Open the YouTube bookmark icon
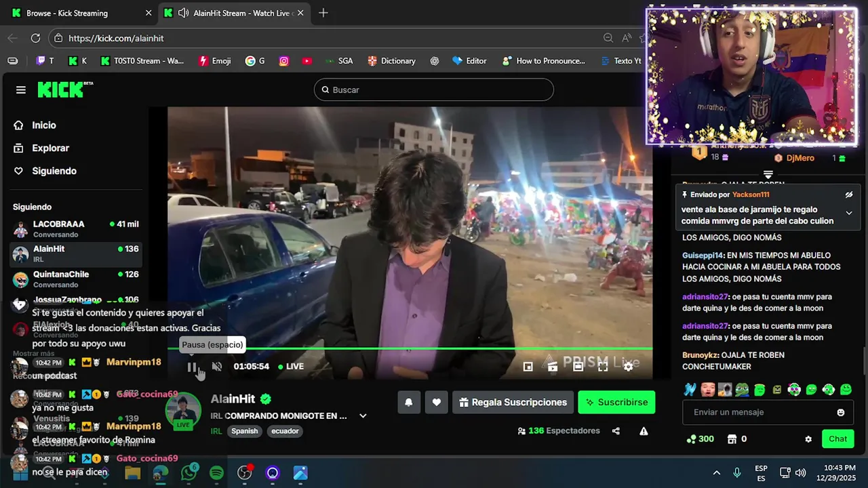This screenshot has height=488, width=868. click(307, 61)
